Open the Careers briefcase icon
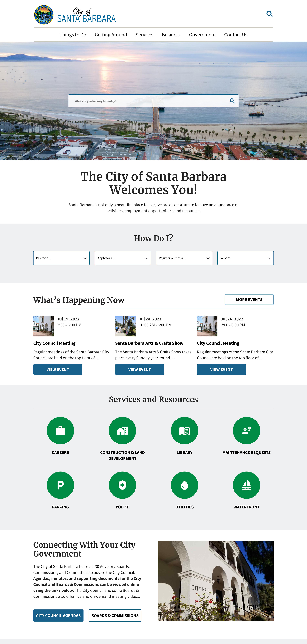The height and width of the screenshot is (644, 307). (x=60, y=431)
